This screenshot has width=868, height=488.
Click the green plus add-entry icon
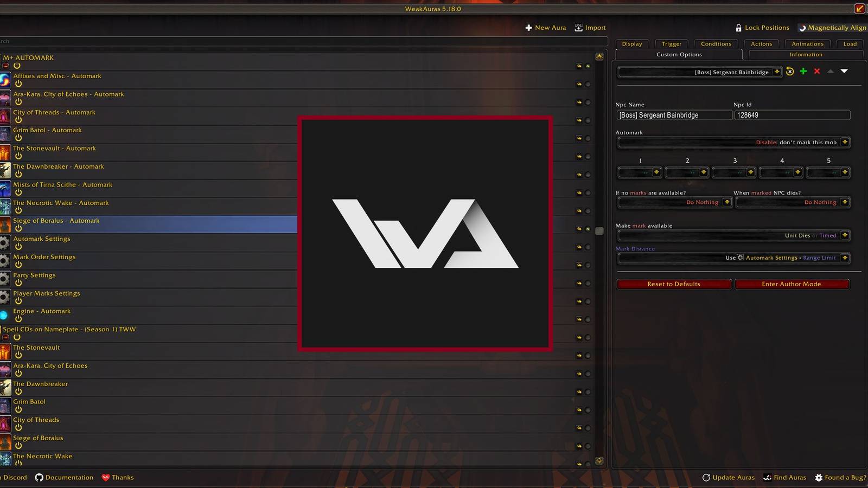(x=803, y=72)
